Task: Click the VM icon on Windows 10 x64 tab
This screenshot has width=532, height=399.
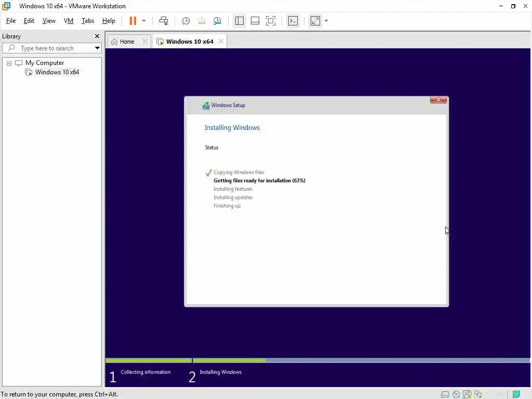Action: 160,42
